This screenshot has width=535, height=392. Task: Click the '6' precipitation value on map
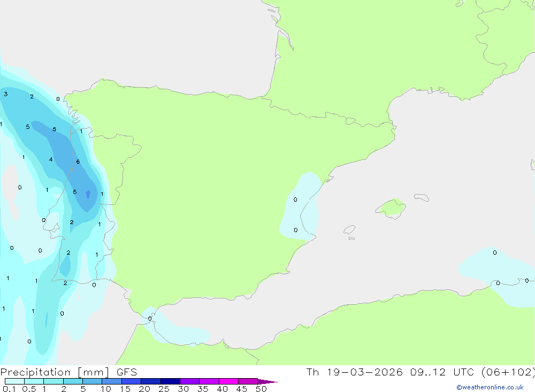click(x=78, y=162)
